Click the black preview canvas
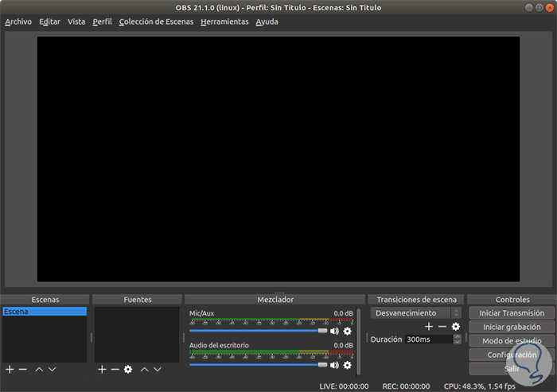Image resolution: width=557 pixels, height=392 pixels. click(278, 159)
